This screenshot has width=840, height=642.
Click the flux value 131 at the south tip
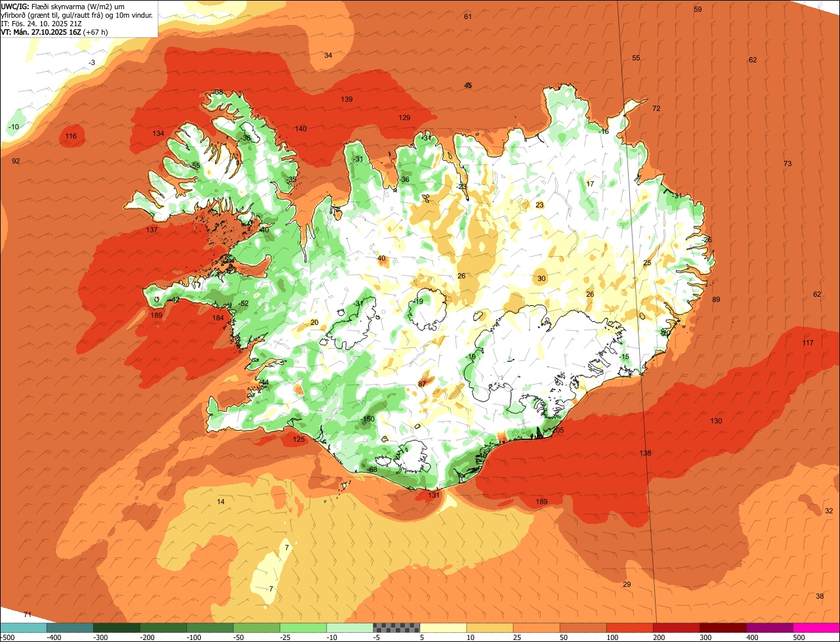(434, 495)
